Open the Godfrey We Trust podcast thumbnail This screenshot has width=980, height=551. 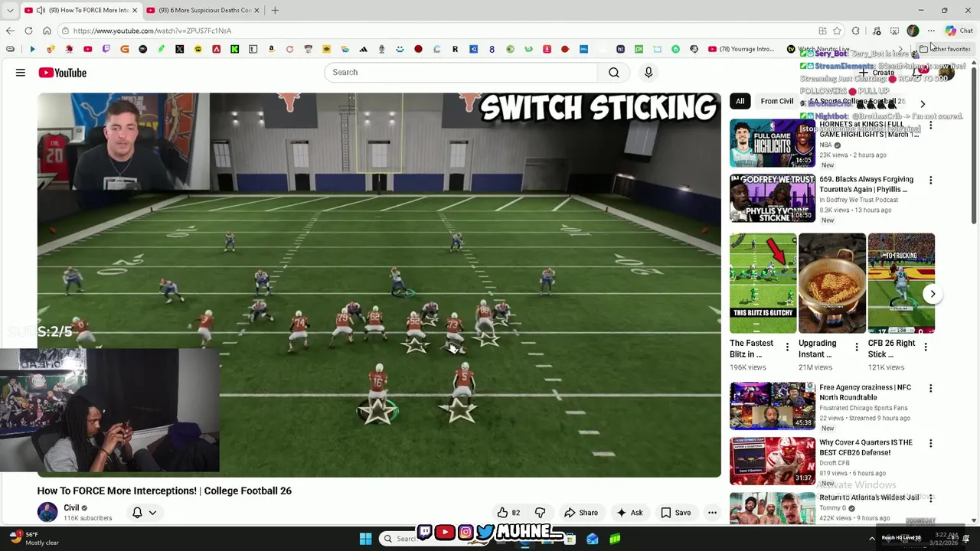coord(772,198)
